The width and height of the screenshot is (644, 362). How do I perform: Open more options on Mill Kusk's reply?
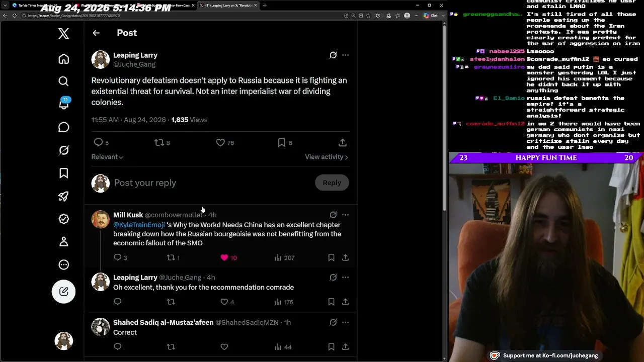345,215
